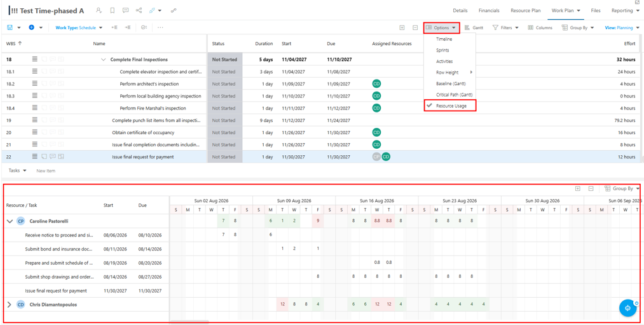Click the comments icon beside project title
Screen dimensions: 644x325
pos(126,10)
